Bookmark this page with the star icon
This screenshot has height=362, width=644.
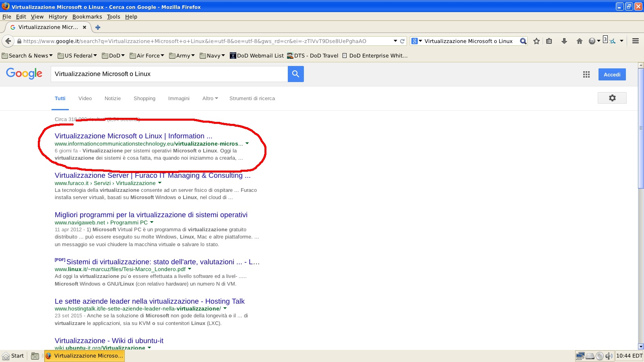coord(537,41)
